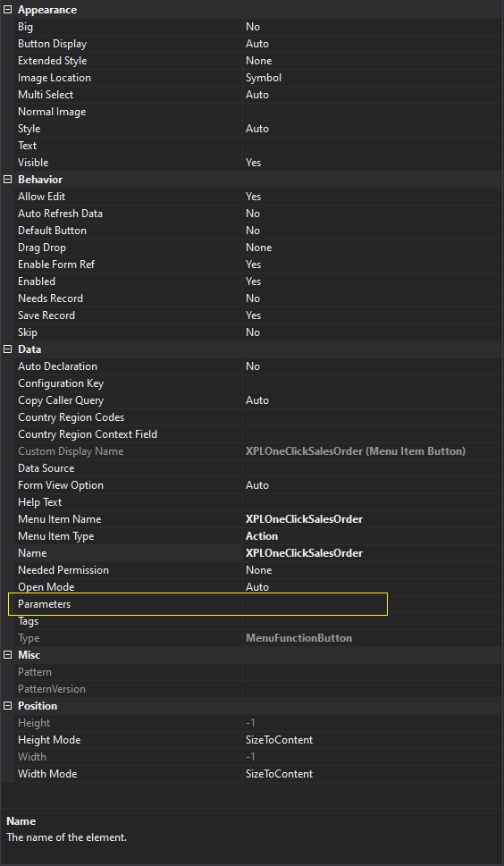
Task: Select the Needs Record property label
Action: (51, 298)
